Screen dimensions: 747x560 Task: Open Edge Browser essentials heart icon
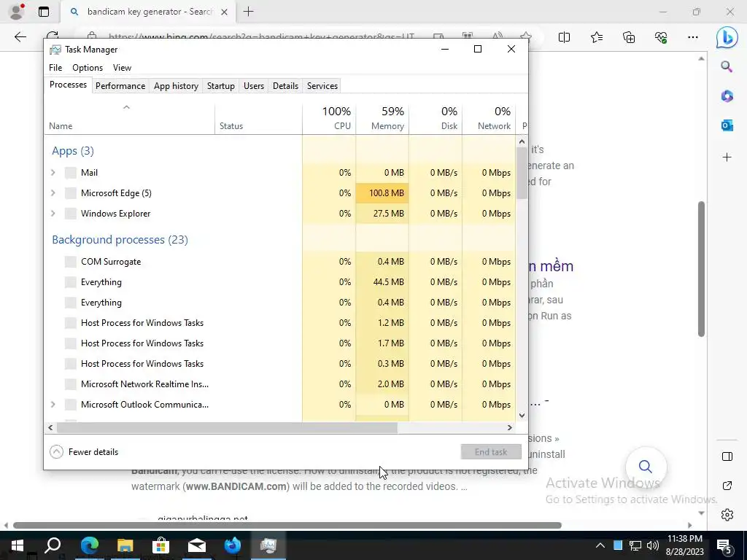tap(661, 37)
